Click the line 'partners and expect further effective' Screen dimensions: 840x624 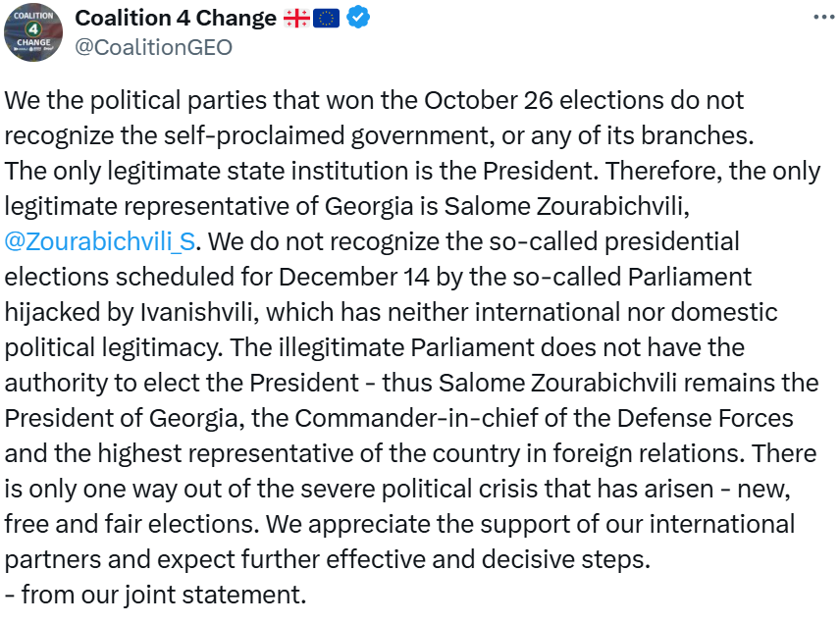tap(327, 559)
